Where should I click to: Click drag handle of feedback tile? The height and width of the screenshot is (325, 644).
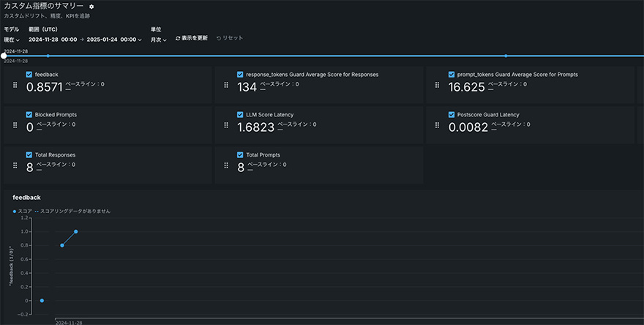pyautogui.click(x=15, y=85)
